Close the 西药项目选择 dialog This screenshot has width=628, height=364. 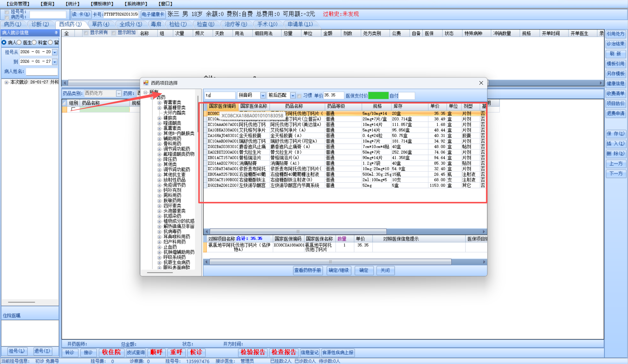[x=481, y=83]
